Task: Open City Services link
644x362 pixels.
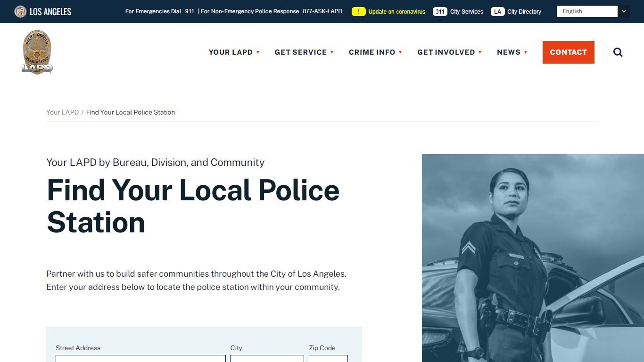Action: 467,11
